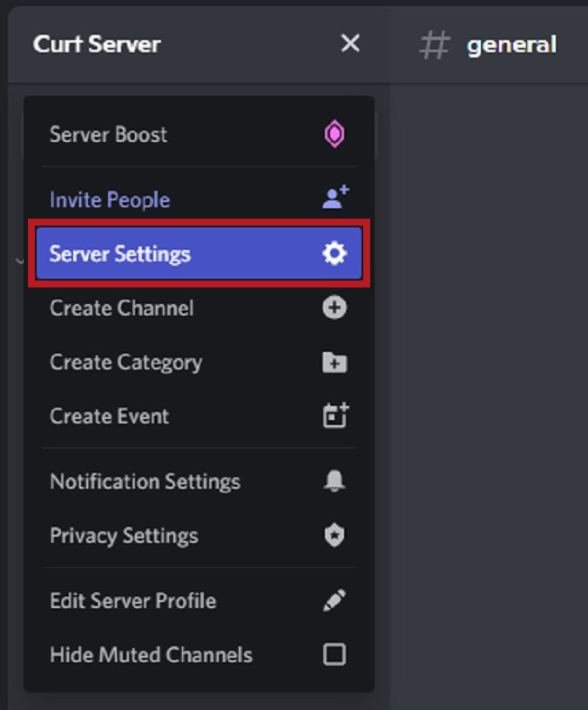Click the Privacy Settings shield icon

(x=335, y=536)
